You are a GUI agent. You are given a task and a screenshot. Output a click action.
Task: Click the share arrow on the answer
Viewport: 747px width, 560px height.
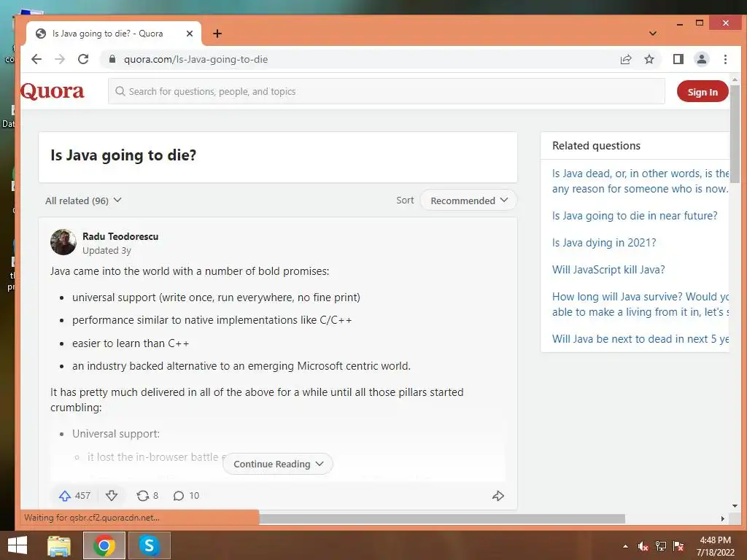[x=498, y=496]
